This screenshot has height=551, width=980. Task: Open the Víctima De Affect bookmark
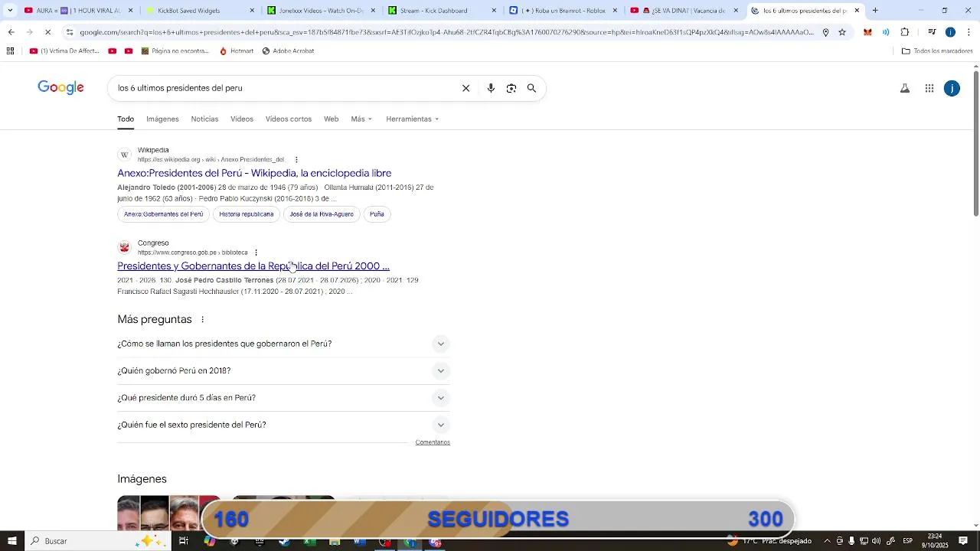click(x=64, y=51)
